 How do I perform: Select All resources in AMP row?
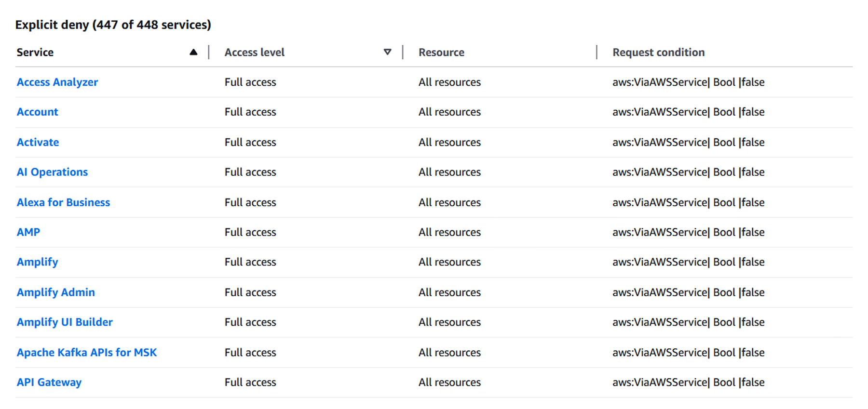tap(449, 232)
